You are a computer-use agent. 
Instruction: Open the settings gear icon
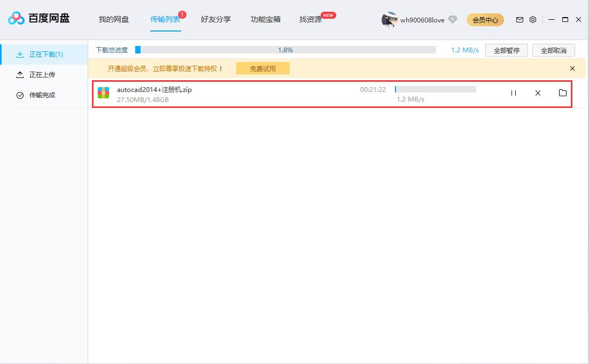click(x=532, y=19)
